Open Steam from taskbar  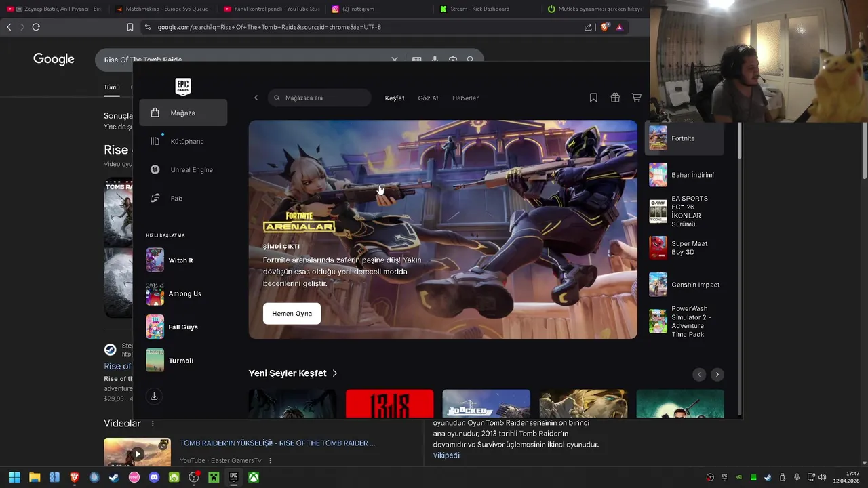[114, 477]
